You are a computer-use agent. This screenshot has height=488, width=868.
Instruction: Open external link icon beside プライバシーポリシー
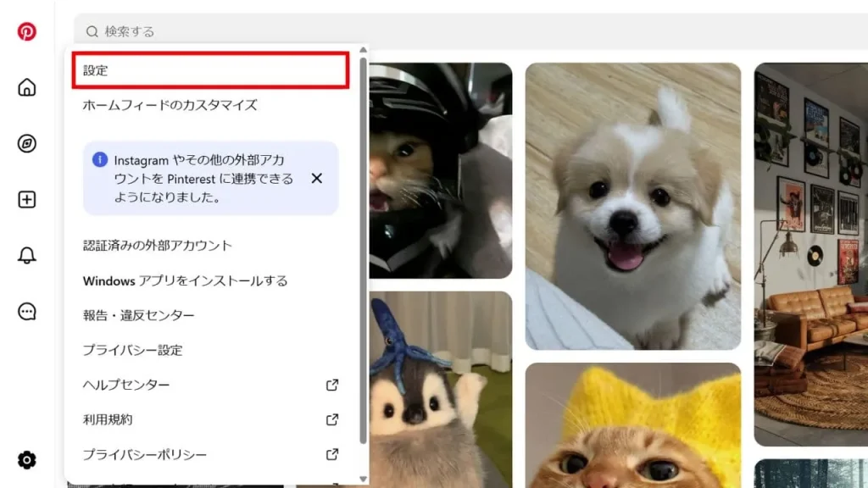pyautogui.click(x=332, y=454)
